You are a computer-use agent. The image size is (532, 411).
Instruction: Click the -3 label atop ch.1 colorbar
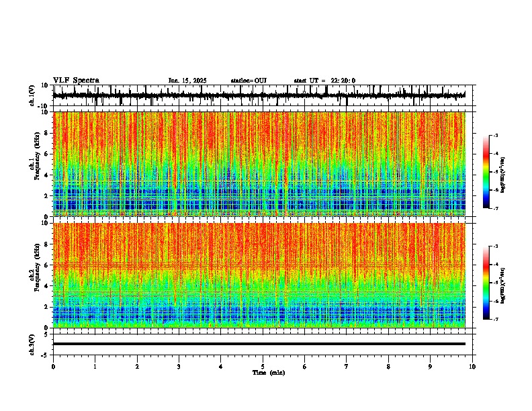tap(495, 136)
